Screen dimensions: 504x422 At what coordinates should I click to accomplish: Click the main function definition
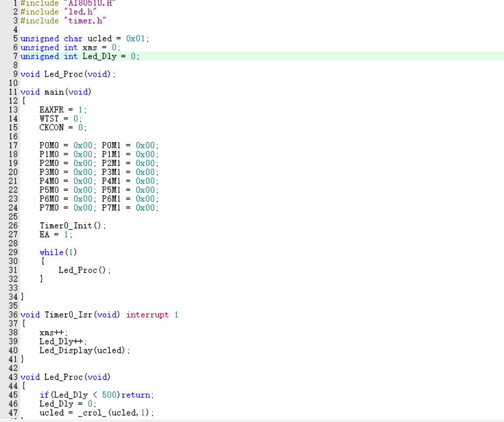point(56,92)
